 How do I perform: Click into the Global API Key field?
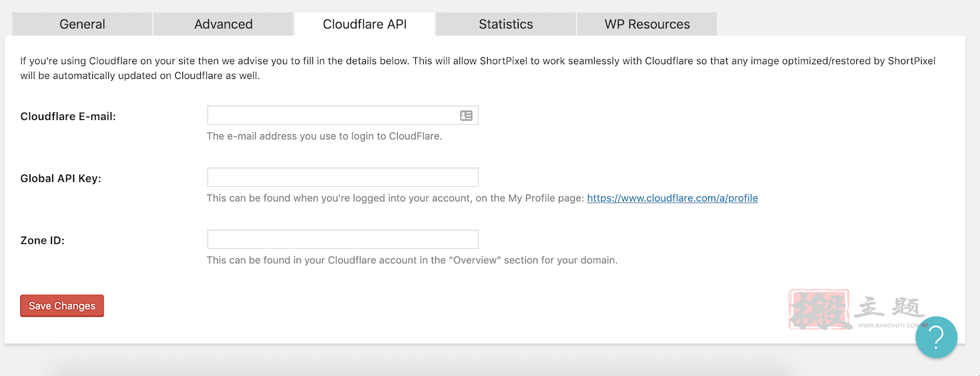pyautogui.click(x=342, y=178)
